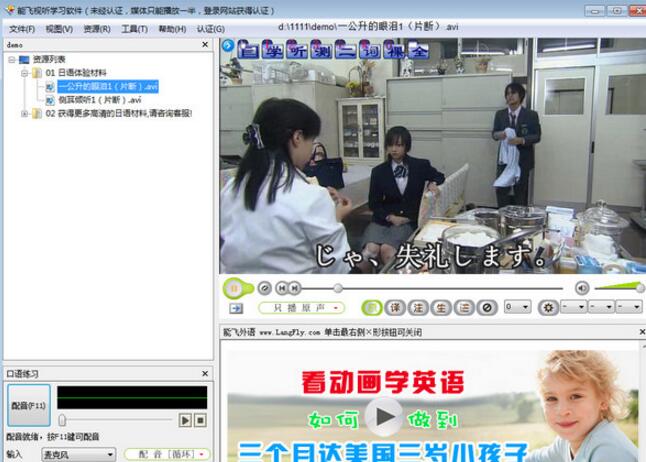The height and width of the screenshot is (462, 646).
Task: Click the previous segment button
Action: pyautogui.click(x=282, y=288)
